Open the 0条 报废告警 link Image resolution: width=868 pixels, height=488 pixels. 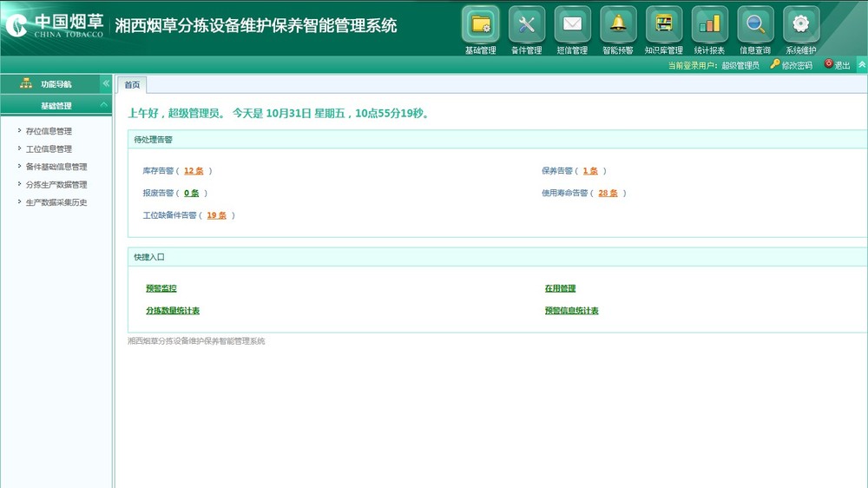[x=192, y=193]
